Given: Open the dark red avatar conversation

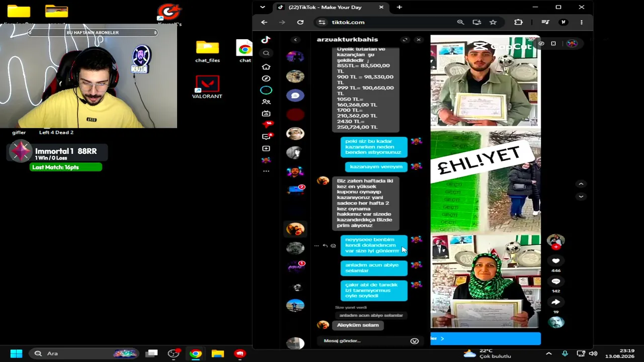Looking at the screenshot, I should [x=295, y=115].
